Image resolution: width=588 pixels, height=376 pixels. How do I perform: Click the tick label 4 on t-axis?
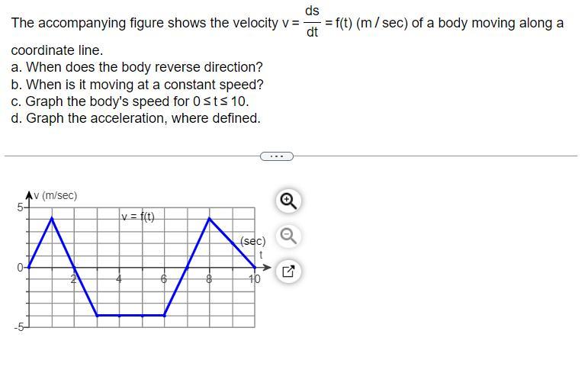tap(119, 278)
